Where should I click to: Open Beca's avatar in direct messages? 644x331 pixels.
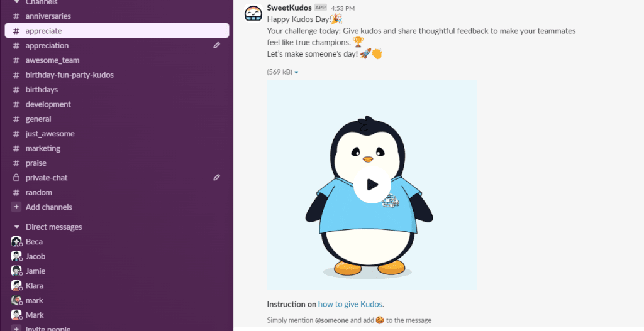tap(16, 242)
